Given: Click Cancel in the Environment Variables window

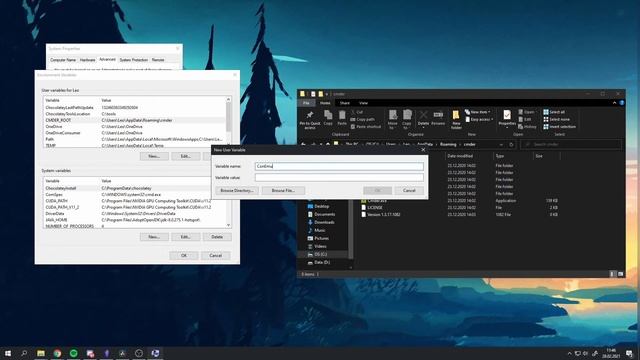Looking at the screenshot, I should click(x=216, y=256).
